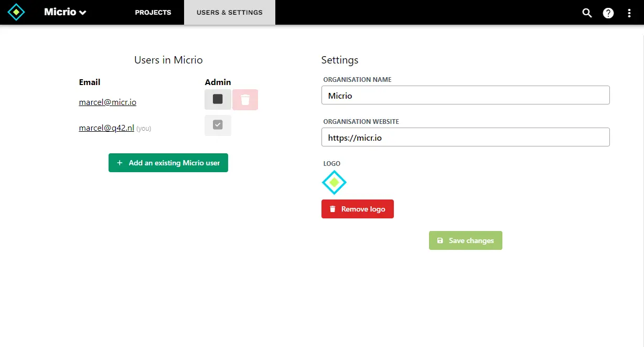Image resolution: width=644 pixels, height=347 pixels.
Task: Delete marcel@micr.io using the trash icon
Action: [245, 99]
